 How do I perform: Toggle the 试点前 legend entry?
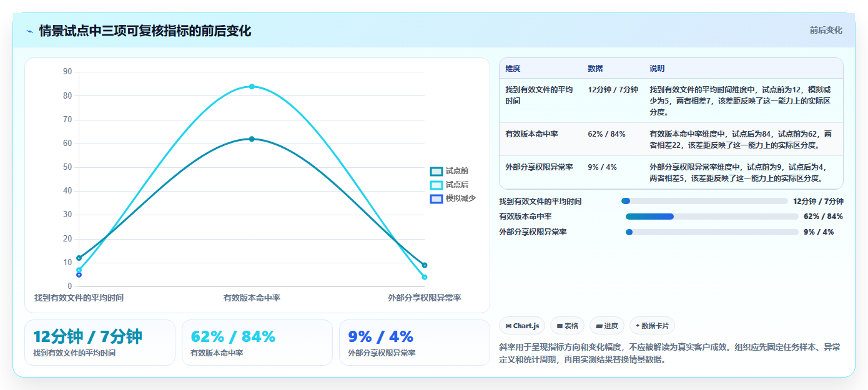point(449,171)
